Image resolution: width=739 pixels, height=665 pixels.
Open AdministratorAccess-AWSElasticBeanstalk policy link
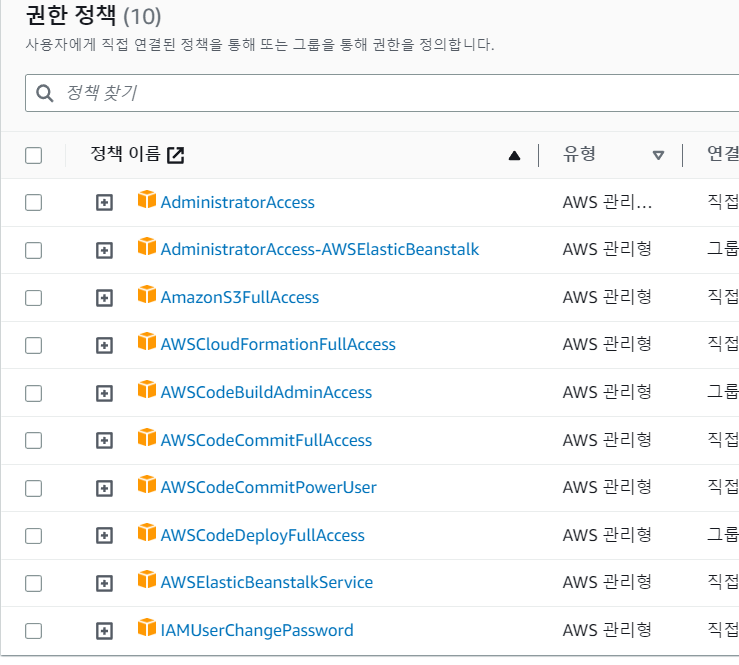pyautogui.click(x=320, y=249)
